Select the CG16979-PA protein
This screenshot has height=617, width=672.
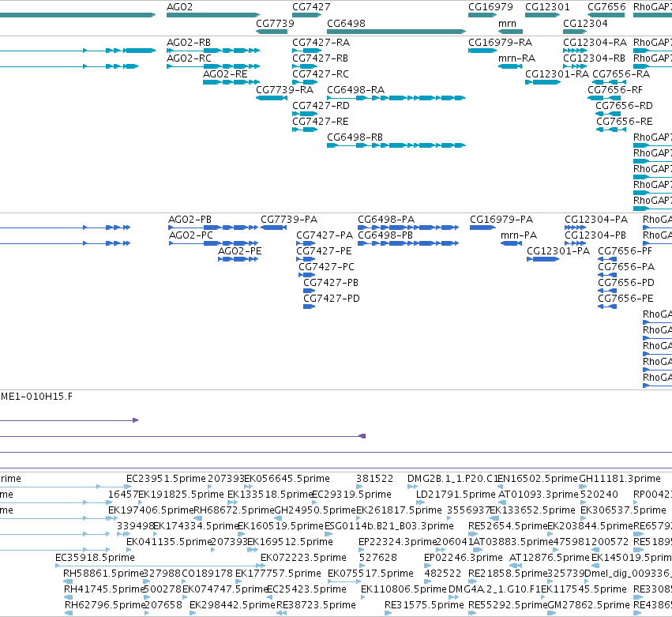click(x=482, y=228)
